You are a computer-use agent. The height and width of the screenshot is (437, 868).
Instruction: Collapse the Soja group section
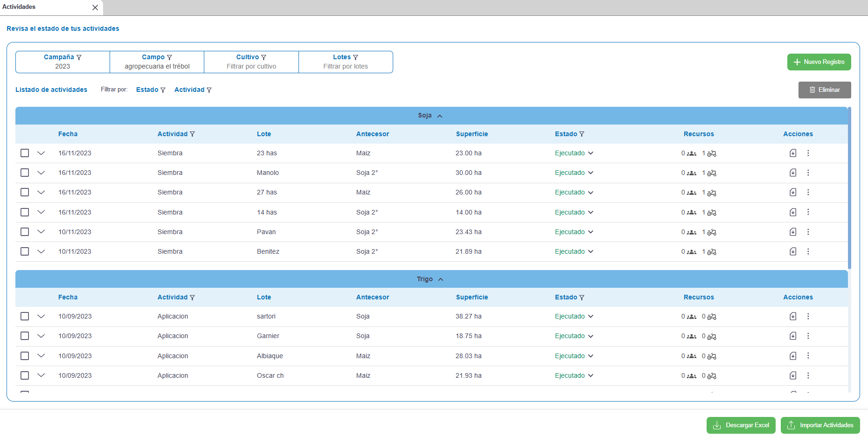[439, 116]
